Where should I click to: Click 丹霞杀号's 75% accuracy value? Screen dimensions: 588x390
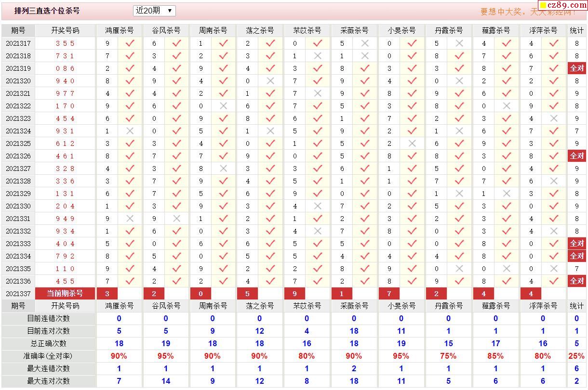[448, 356]
